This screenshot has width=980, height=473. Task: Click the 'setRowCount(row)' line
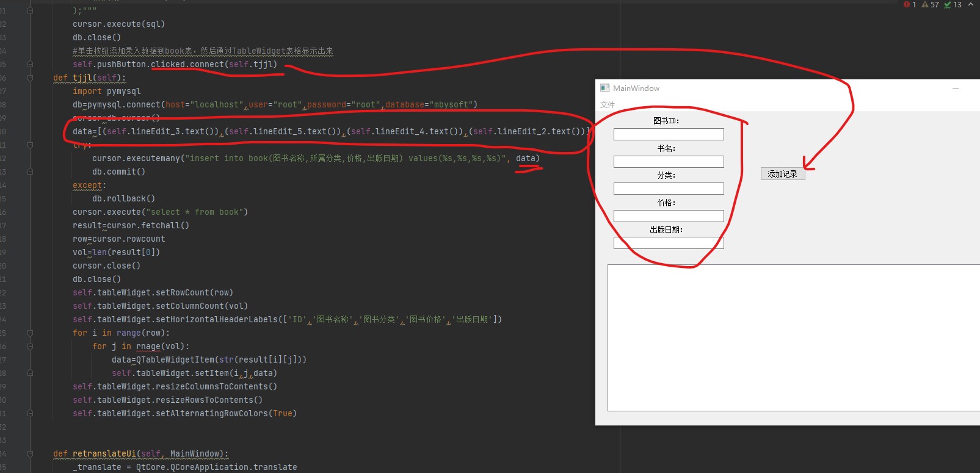click(x=153, y=292)
